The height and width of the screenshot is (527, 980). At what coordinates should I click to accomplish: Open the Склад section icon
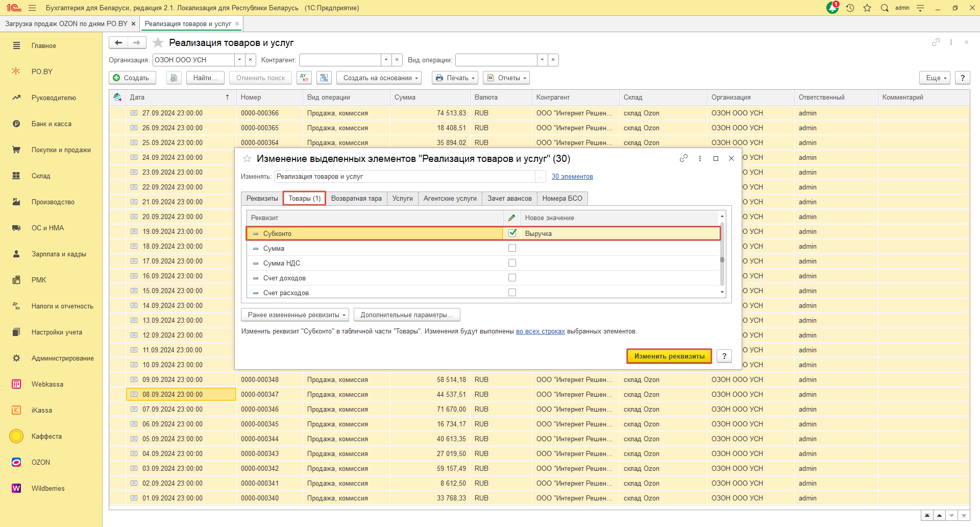point(16,176)
